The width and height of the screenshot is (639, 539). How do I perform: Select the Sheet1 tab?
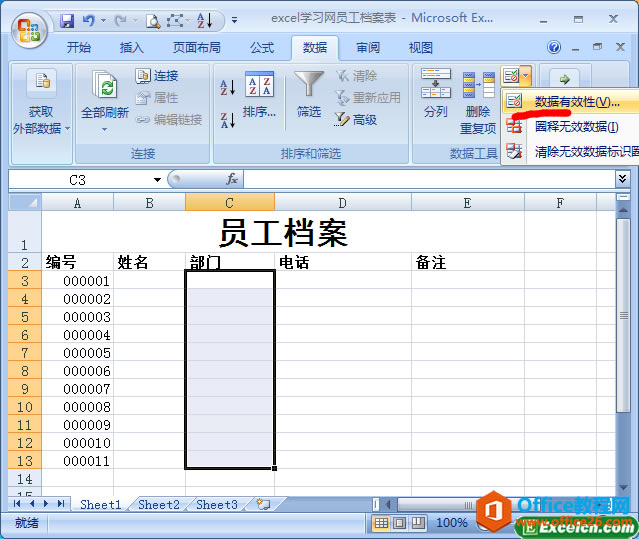100,504
